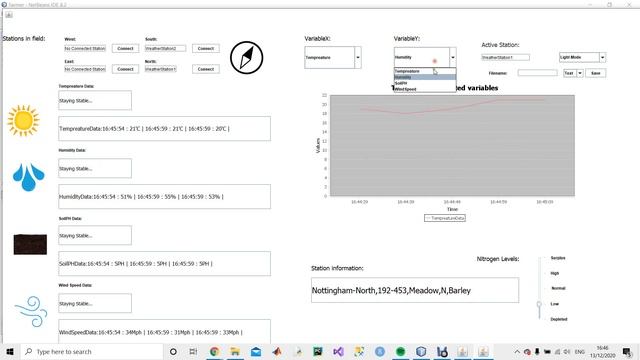The height and width of the screenshot is (360, 640).
Task: Click the small toolbar icon below title bar
Action: coord(9,15)
